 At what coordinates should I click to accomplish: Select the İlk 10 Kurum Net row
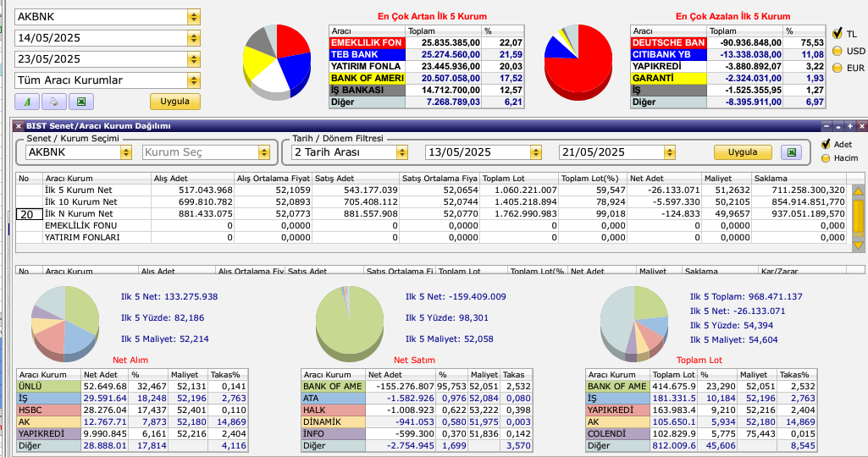[433, 202]
